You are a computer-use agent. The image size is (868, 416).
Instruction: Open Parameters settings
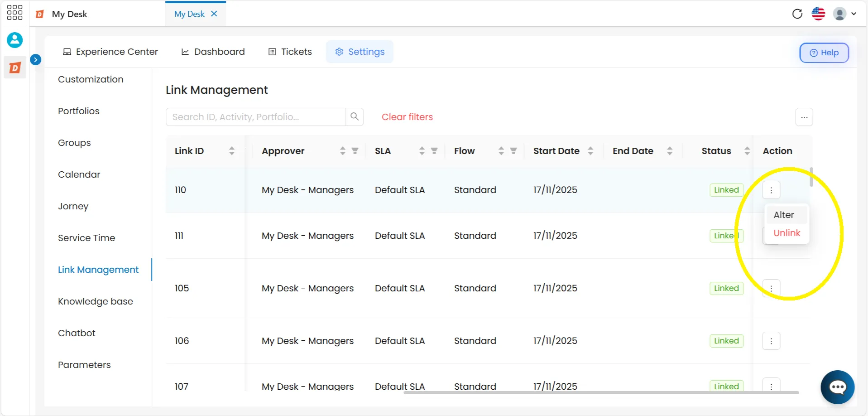pyautogui.click(x=84, y=365)
